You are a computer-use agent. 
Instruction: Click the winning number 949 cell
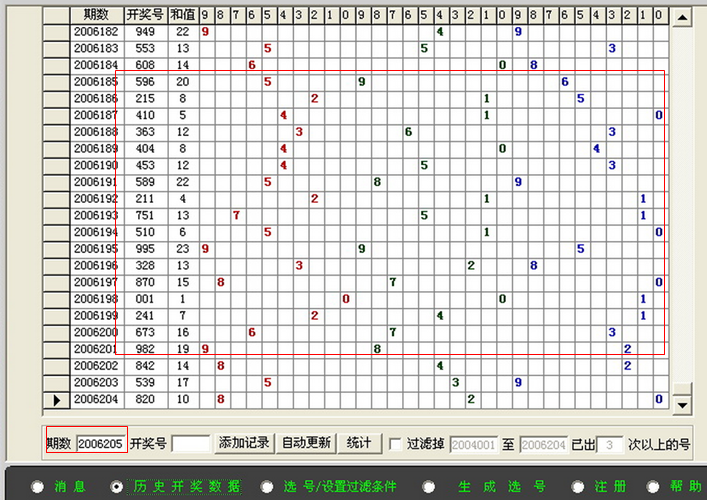[146, 32]
